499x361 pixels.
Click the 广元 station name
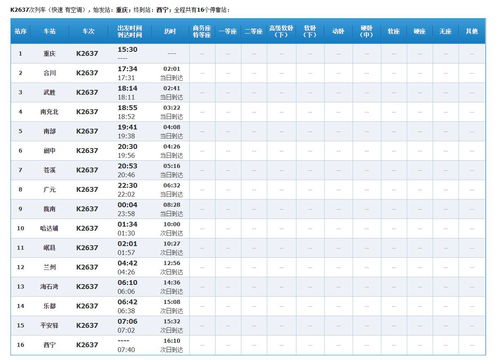pos(49,189)
